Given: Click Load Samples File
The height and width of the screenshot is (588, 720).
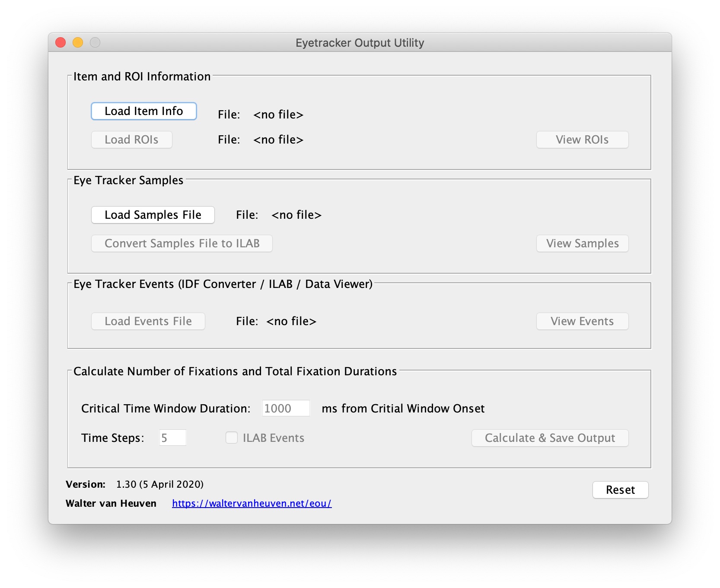Looking at the screenshot, I should pyautogui.click(x=153, y=215).
